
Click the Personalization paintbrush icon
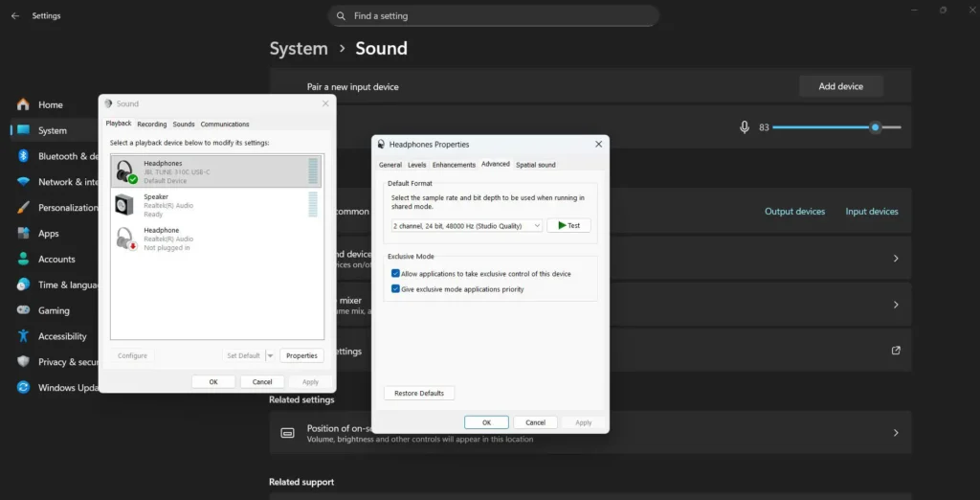23,207
